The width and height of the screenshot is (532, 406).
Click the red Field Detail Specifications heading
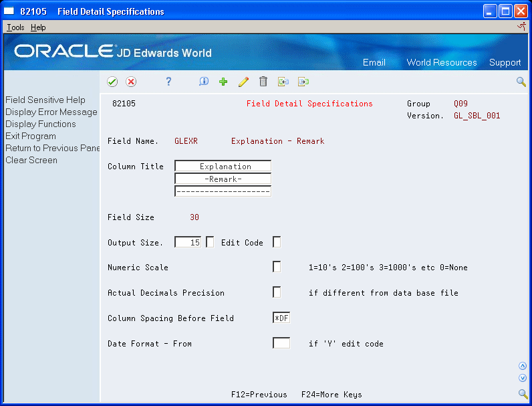tap(309, 104)
